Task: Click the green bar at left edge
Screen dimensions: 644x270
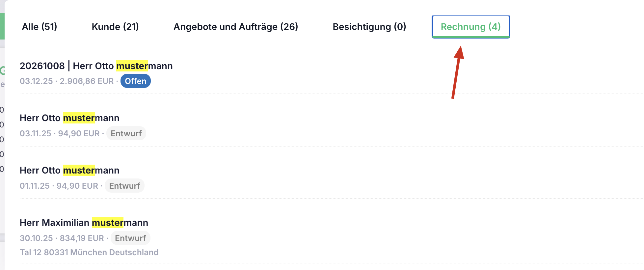Action: pyautogui.click(x=2, y=26)
